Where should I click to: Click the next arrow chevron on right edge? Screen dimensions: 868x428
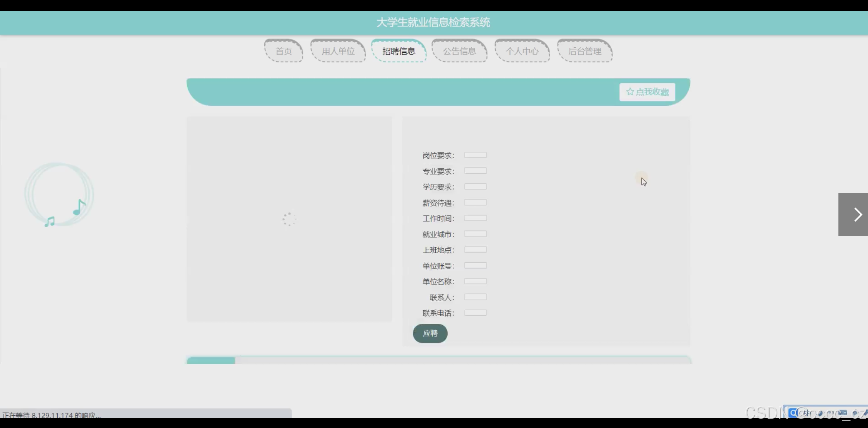pyautogui.click(x=858, y=215)
